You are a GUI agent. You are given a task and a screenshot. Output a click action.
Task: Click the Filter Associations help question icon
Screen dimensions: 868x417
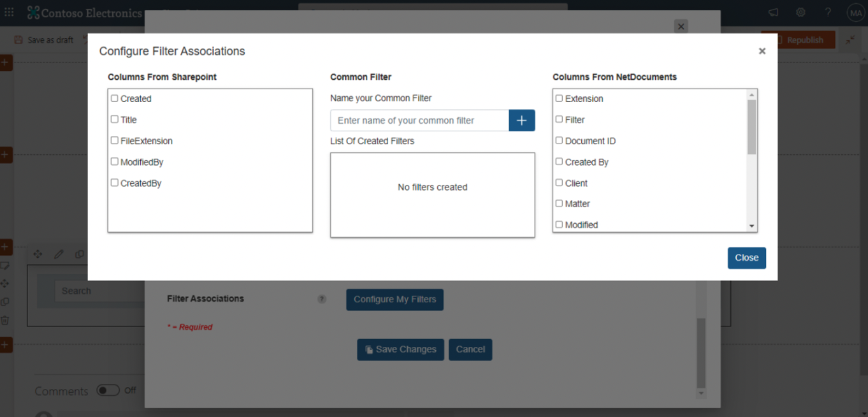pyautogui.click(x=322, y=299)
